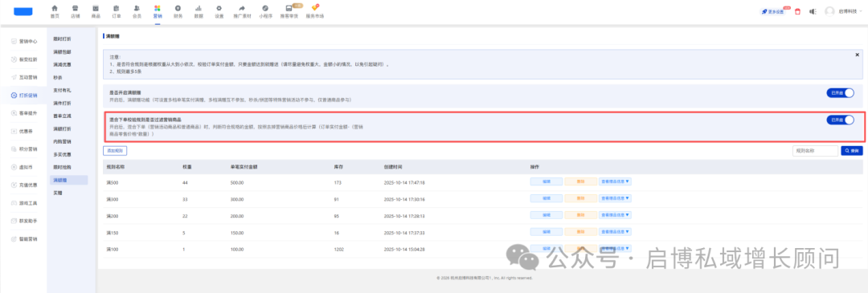The width and height of the screenshot is (868, 293).
Task: Open 智能营销 in the left sidebar
Action: (x=24, y=239)
